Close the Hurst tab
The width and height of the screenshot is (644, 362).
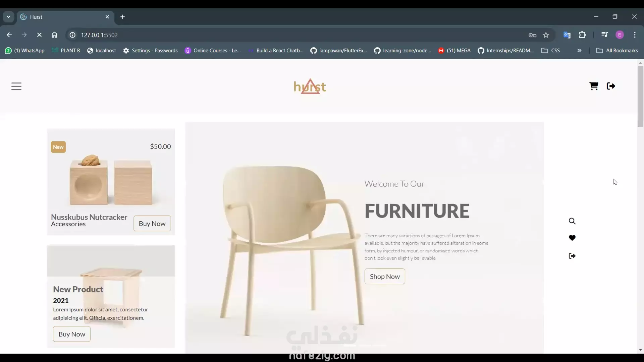pos(107,17)
